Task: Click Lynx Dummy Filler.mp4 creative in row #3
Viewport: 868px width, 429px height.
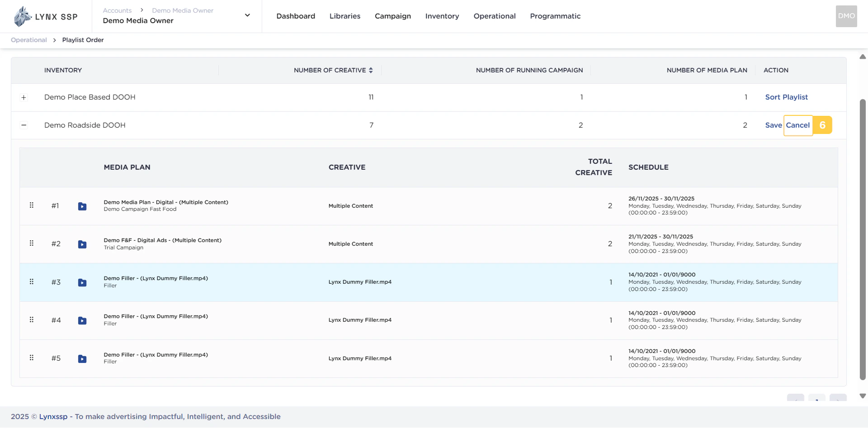Action: (360, 282)
